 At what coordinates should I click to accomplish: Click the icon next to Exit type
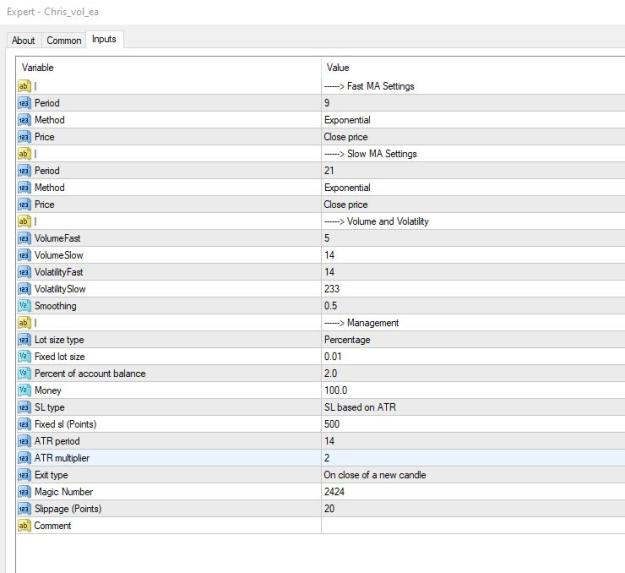[x=24, y=475]
